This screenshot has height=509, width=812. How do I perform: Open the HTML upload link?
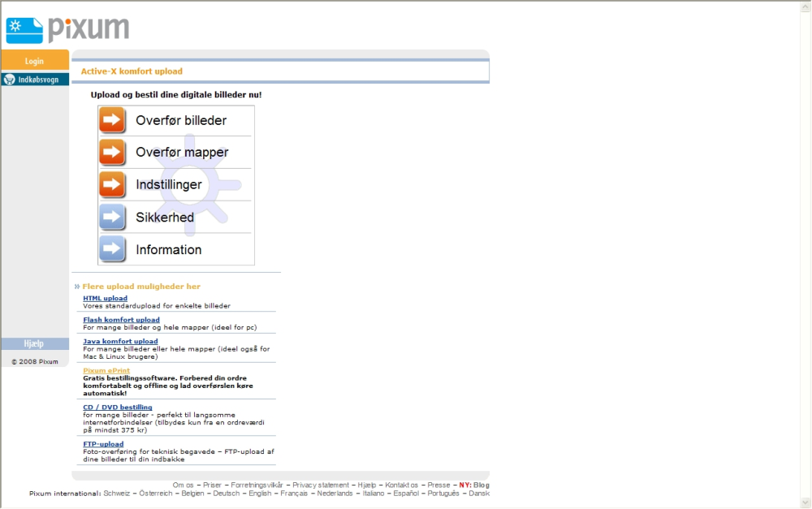point(105,298)
